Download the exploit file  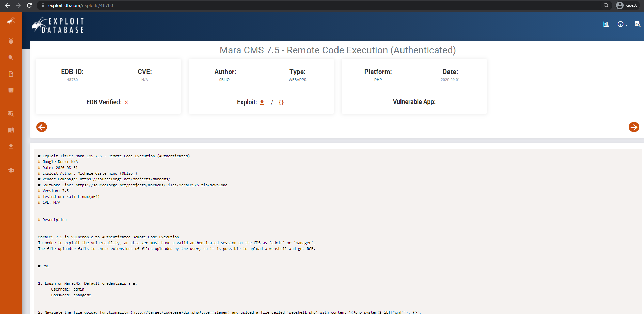click(x=262, y=102)
